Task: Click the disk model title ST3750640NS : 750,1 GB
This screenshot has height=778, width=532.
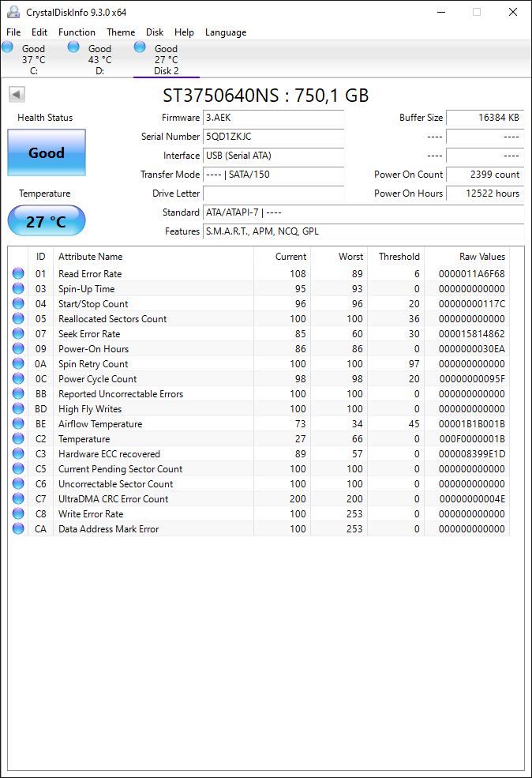Action: [266, 96]
